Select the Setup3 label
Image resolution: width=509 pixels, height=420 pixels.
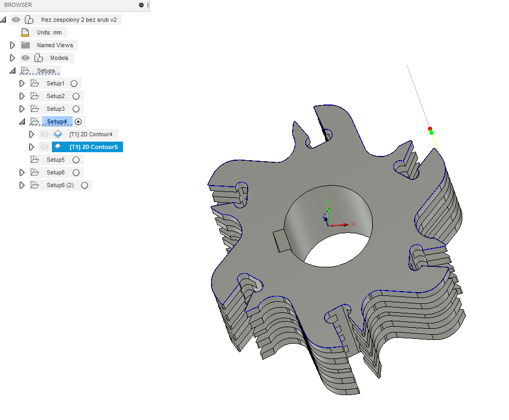pyautogui.click(x=56, y=109)
